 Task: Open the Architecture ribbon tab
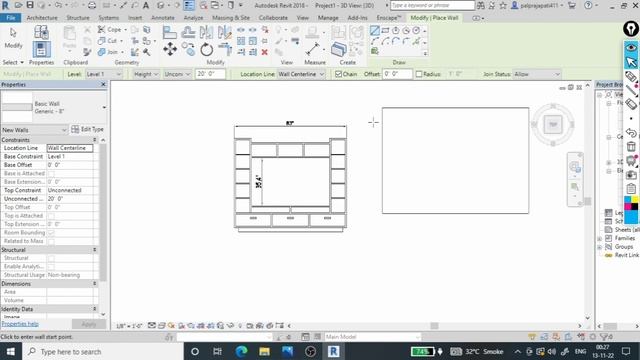coord(42,18)
